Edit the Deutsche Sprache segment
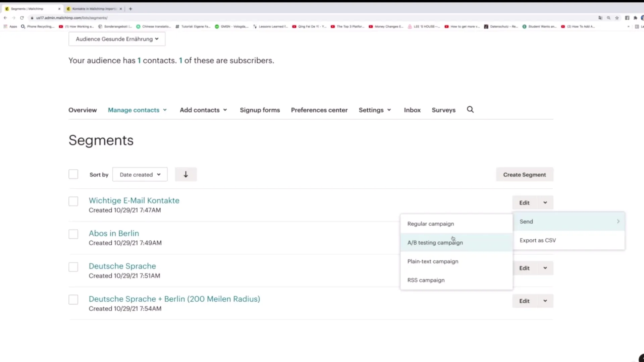 525,268
